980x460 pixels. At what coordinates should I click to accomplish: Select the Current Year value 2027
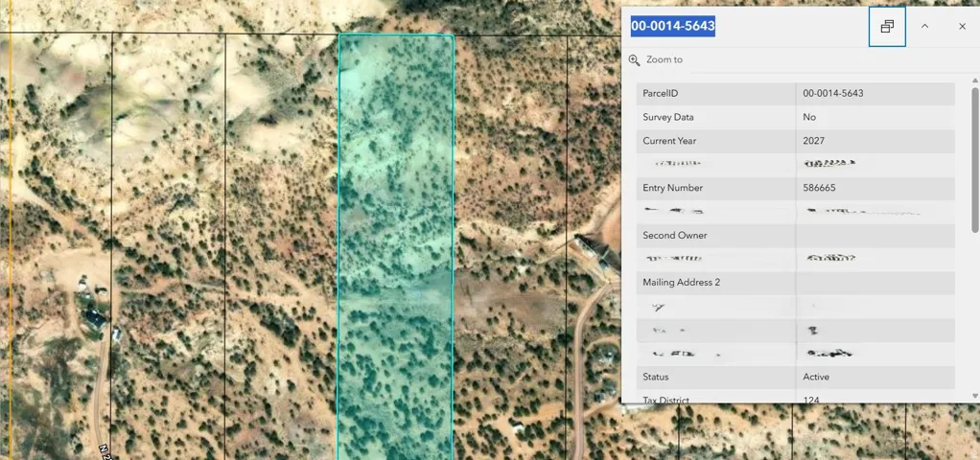coord(813,141)
